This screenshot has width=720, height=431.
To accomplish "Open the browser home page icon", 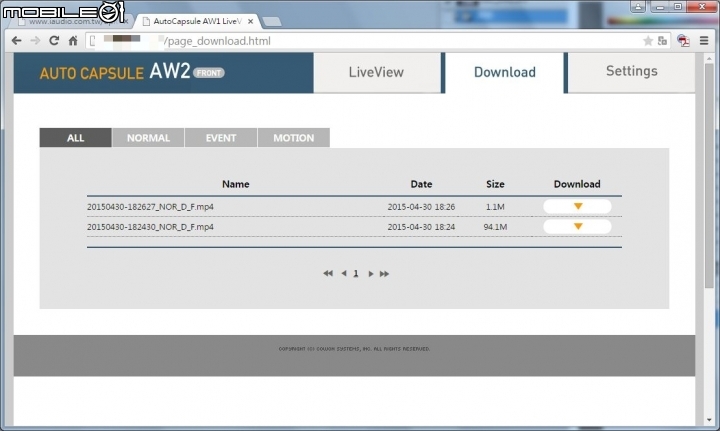I will [x=73, y=41].
